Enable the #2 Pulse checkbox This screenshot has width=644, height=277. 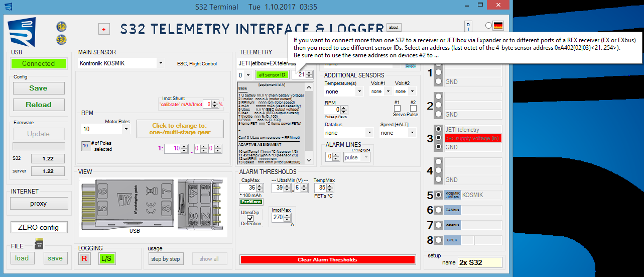click(x=414, y=108)
